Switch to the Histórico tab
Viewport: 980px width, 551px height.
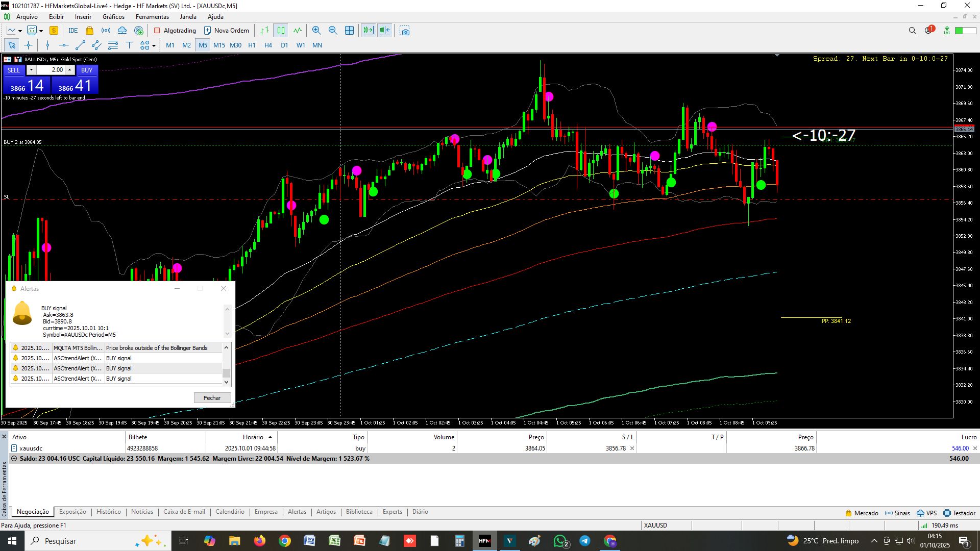pyautogui.click(x=108, y=512)
